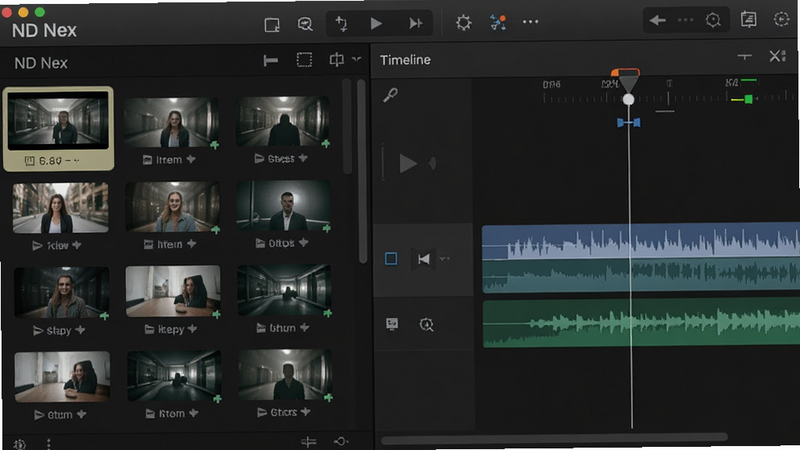Collapse the Timeline panel with minus icon
Screen dimensions: 800x450
744,56
